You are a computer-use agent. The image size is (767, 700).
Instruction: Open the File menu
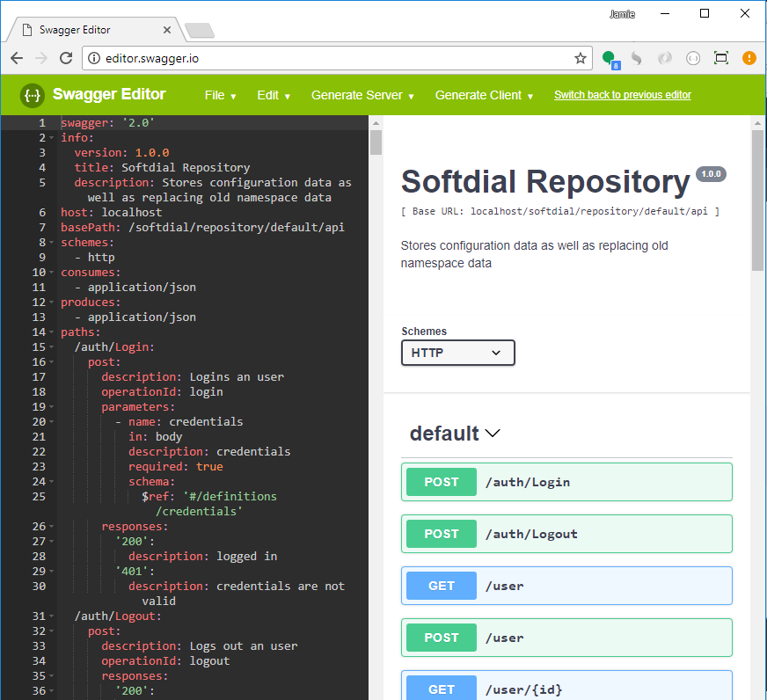click(x=220, y=95)
